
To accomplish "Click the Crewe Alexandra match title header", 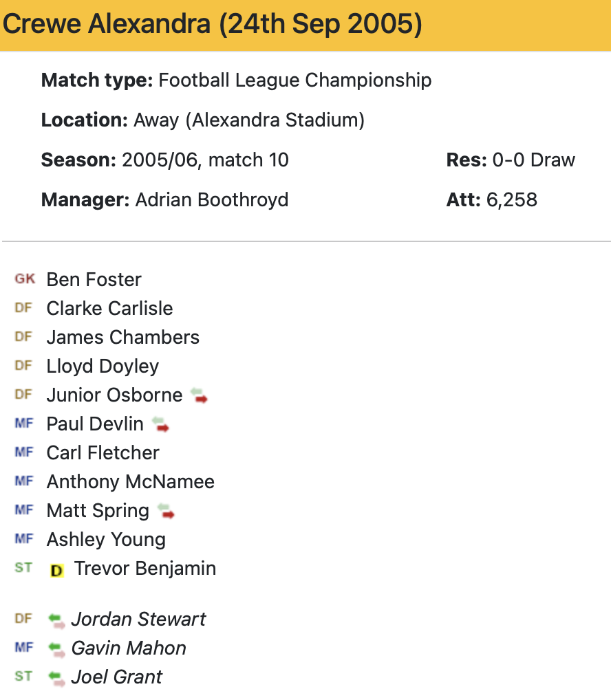I will tap(213, 25).
